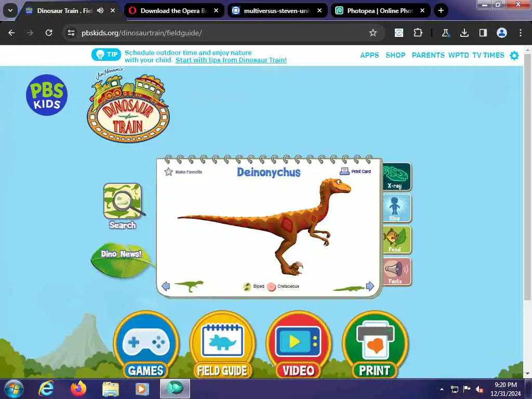The image size is (532, 399).
Task: Expand the tab search dropdown
Action: click(10, 10)
